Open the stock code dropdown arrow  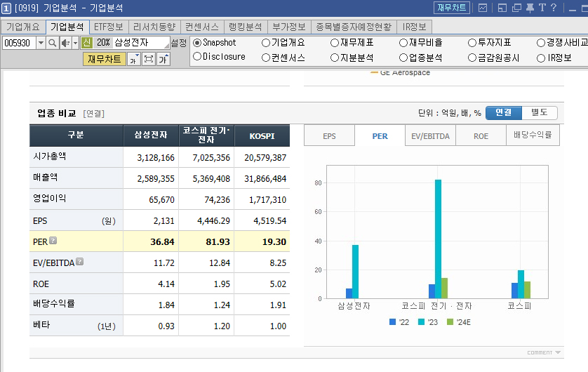[41, 43]
